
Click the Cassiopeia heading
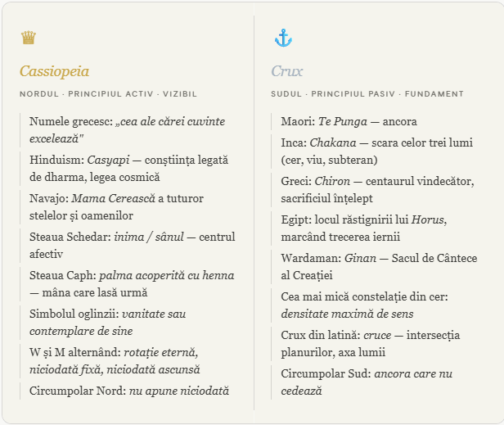click(x=55, y=71)
